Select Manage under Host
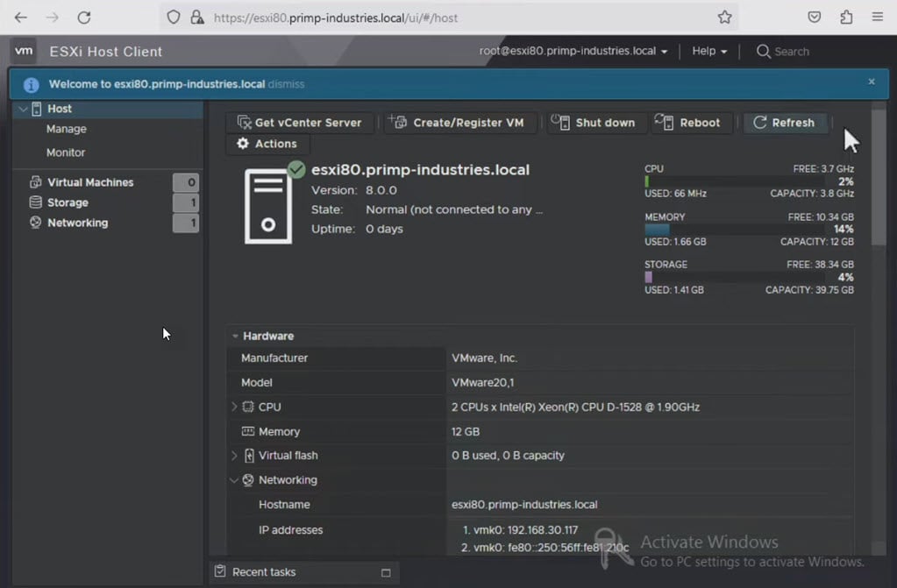 point(67,130)
